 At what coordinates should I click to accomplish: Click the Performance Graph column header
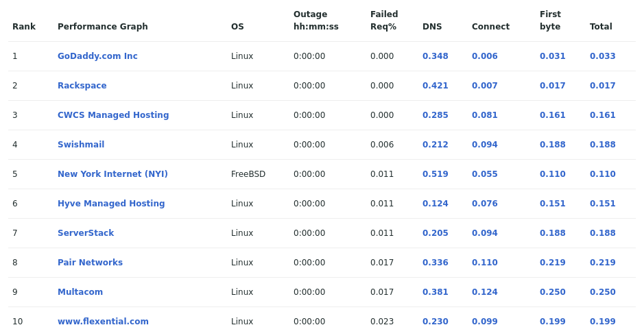pyautogui.click(x=103, y=27)
